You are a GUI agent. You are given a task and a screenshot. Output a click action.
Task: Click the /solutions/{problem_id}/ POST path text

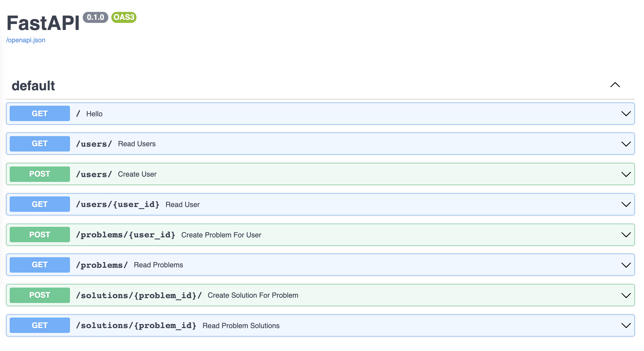[139, 295]
